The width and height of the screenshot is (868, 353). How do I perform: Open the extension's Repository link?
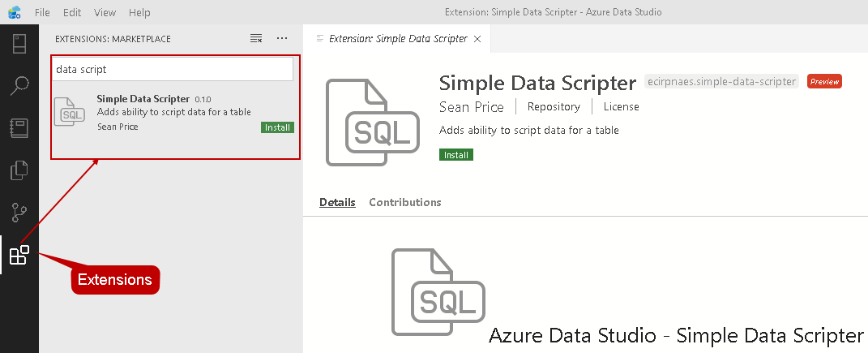click(x=554, y=107)
